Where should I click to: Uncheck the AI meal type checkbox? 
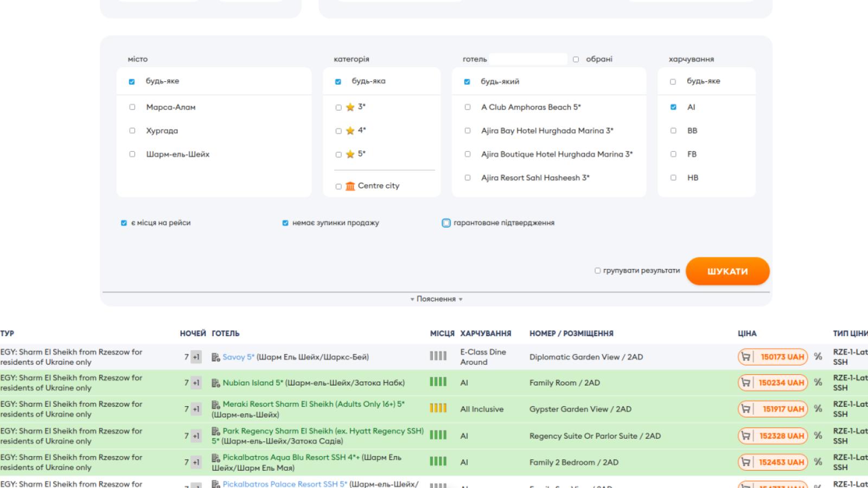673,107
